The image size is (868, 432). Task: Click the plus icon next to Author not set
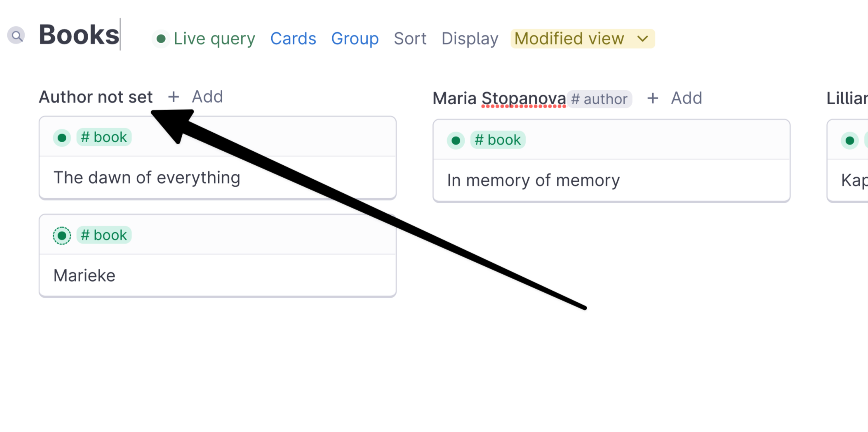pyautogui.click(x=174, y=97)
